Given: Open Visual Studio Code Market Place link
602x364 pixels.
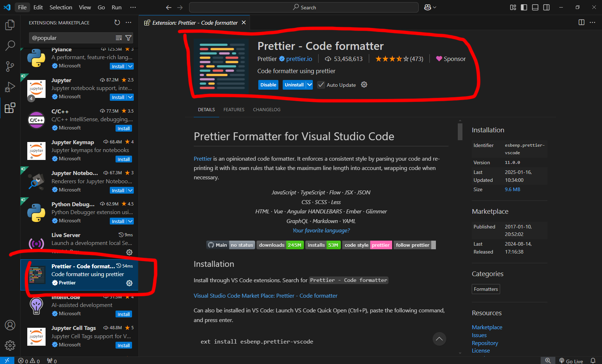Looking at the screenshot, I should (265, 296).
